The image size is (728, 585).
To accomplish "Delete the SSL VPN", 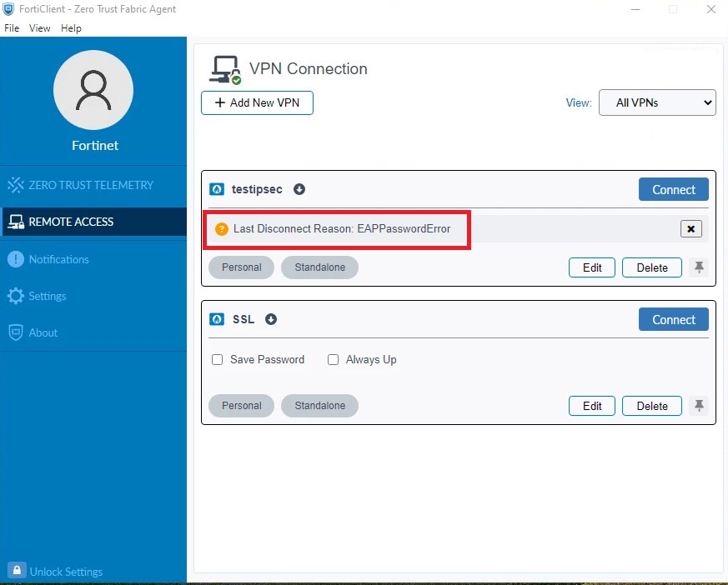I will [x=652, y=406].
